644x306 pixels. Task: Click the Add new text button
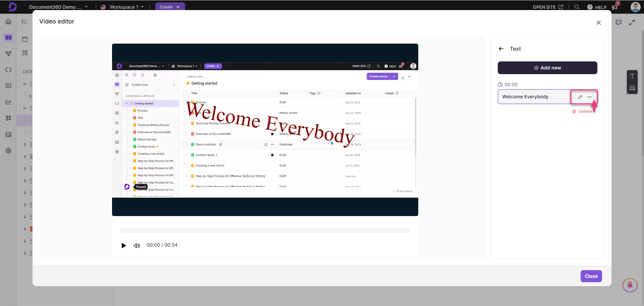pyautogui.click(x=547, y=68)
